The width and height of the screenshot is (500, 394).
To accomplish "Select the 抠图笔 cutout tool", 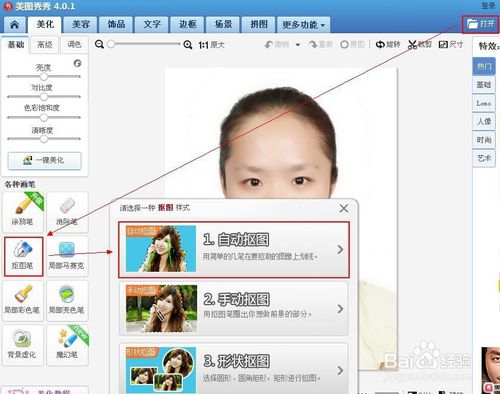I will point(23,256).
